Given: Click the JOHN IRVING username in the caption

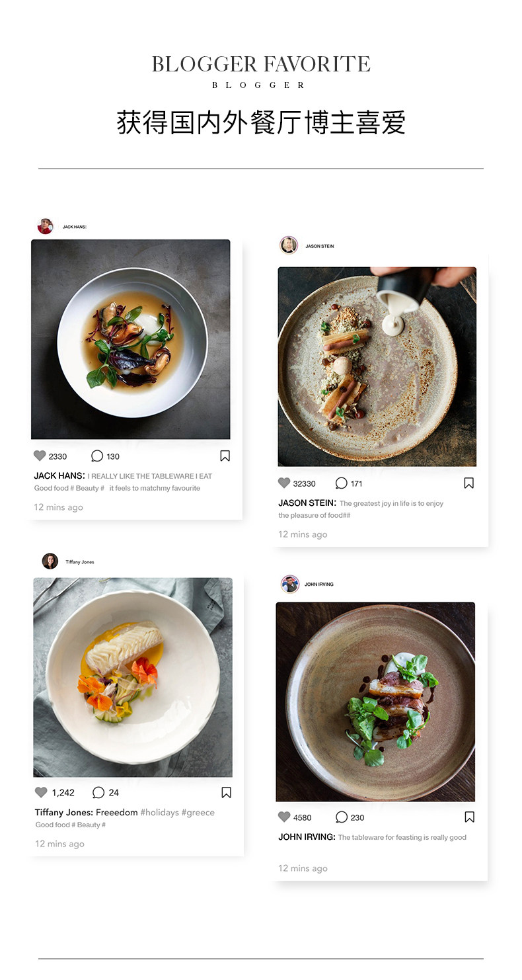Looking at the screenshot, I should pyautogui.click(x=307, y=837).
